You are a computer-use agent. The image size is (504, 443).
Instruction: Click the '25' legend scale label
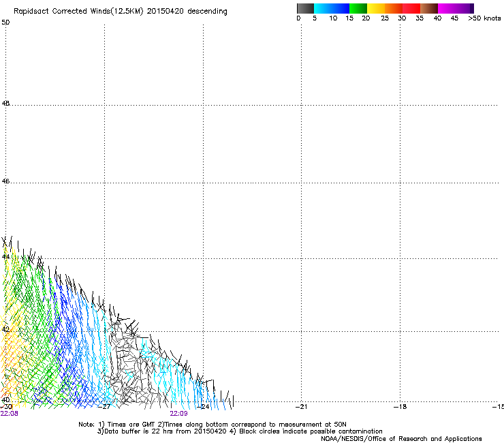tap(385, 18)
